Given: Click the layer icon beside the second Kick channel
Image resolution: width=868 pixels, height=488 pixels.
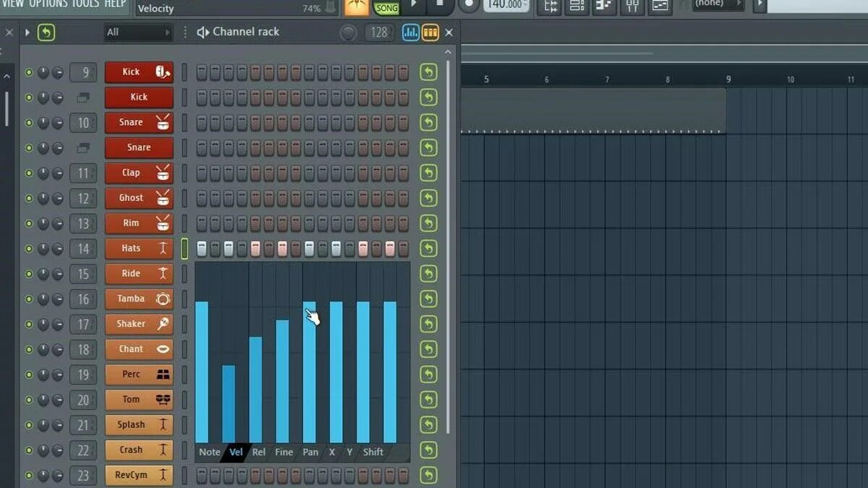Looking at the screenshot, I should (x=82, y=97).
